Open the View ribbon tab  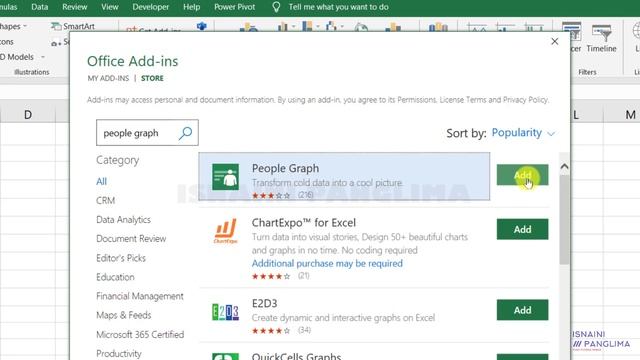(109, 7)
